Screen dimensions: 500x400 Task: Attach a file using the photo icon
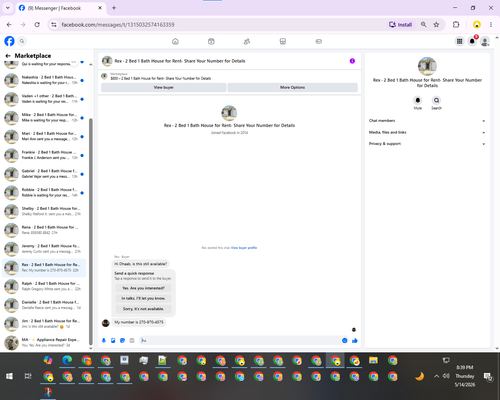pos(113,340)
